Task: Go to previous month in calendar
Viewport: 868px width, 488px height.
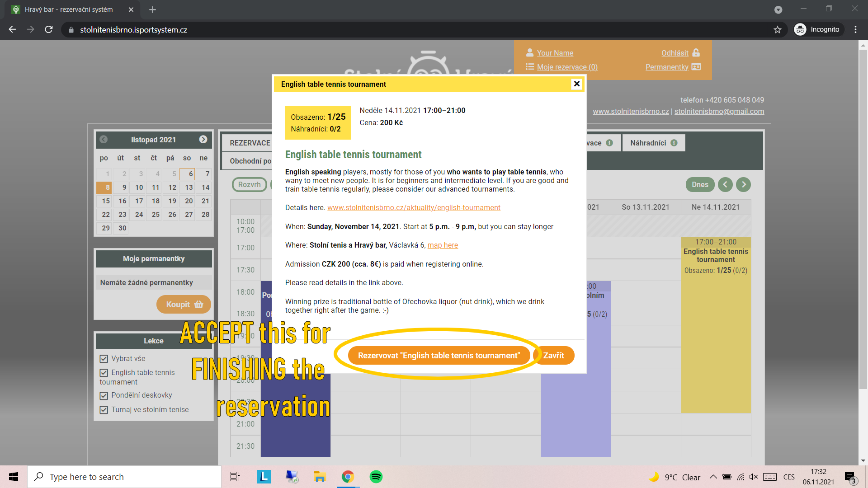Action: 104,140
